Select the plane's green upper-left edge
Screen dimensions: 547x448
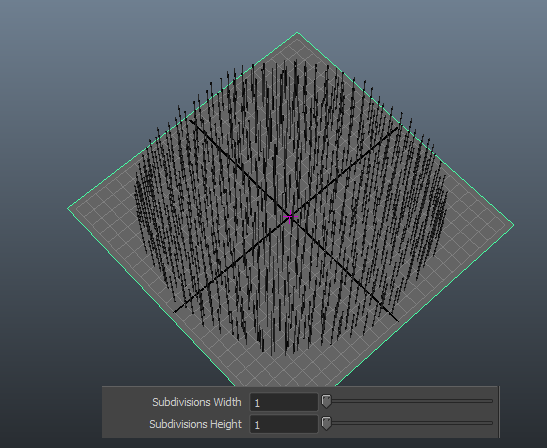coord(182,120)
